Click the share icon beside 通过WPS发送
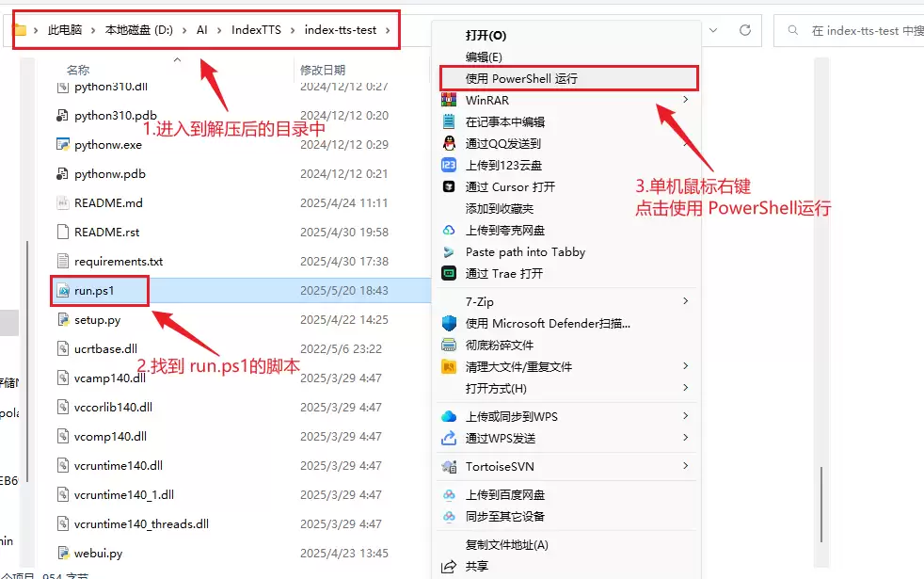This screenshot has height=579, width=924. click(449, 438)
